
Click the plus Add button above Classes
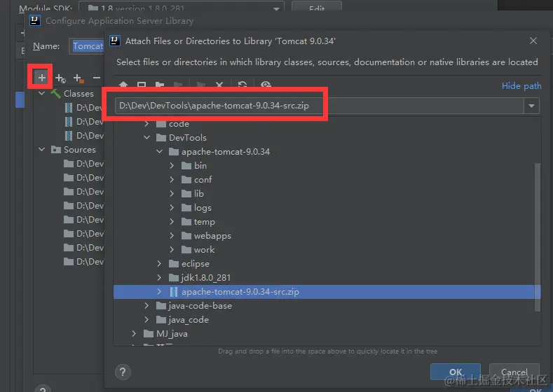tap(41, 78)
